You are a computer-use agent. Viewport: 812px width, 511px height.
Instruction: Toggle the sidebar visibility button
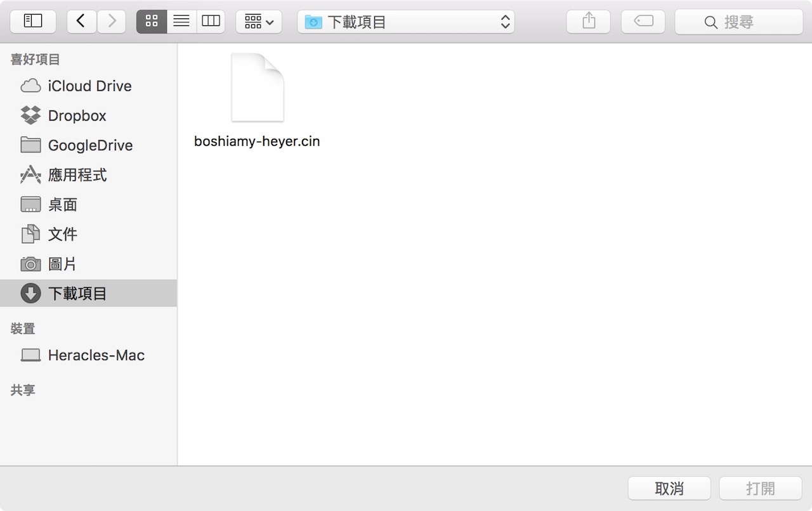click(33, 21)
